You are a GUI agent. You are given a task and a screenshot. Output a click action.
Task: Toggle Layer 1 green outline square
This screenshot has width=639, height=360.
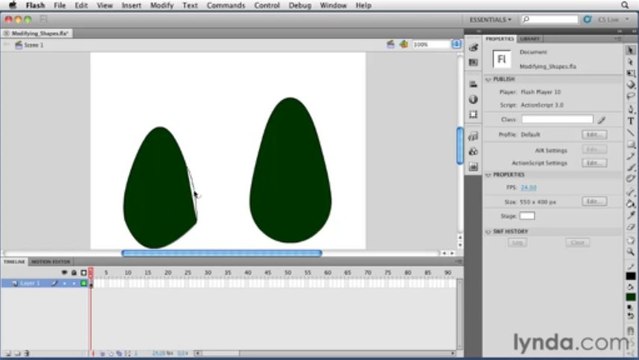click(84, 283)
